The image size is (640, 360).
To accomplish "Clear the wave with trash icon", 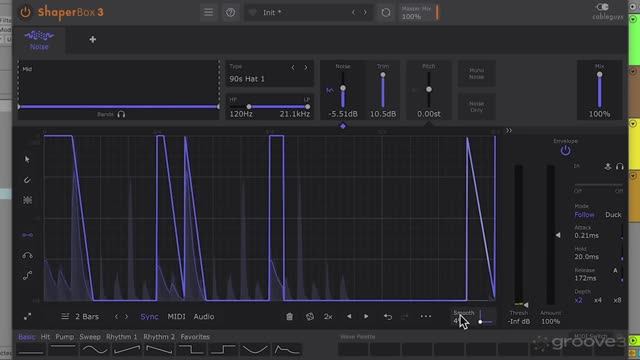I will pos(289,316).
